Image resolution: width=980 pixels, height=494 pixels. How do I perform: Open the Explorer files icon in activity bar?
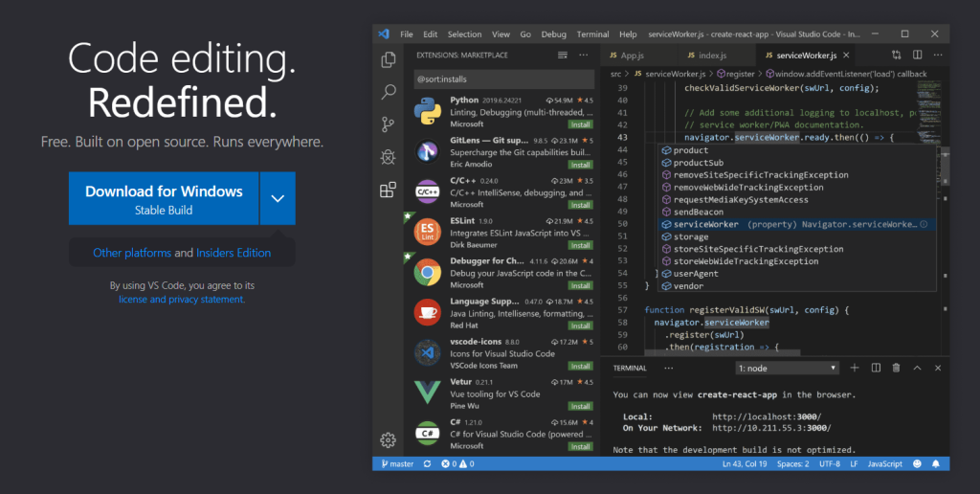(x=389, y=59)
